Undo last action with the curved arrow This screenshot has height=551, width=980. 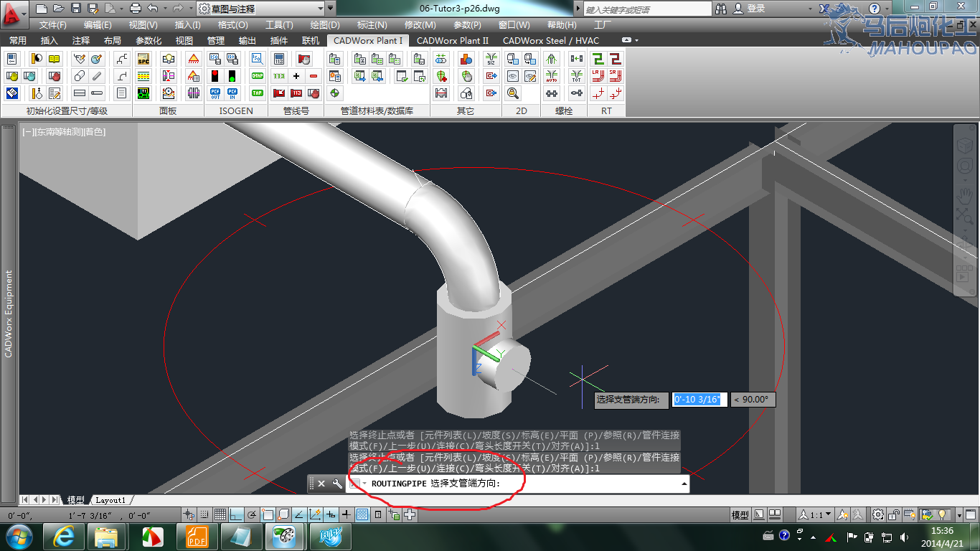[152, 9]
